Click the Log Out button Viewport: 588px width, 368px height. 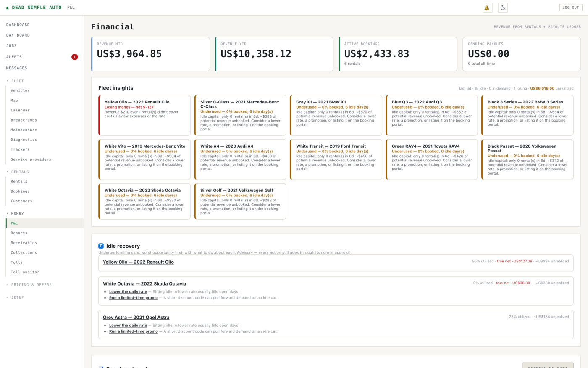571,8
